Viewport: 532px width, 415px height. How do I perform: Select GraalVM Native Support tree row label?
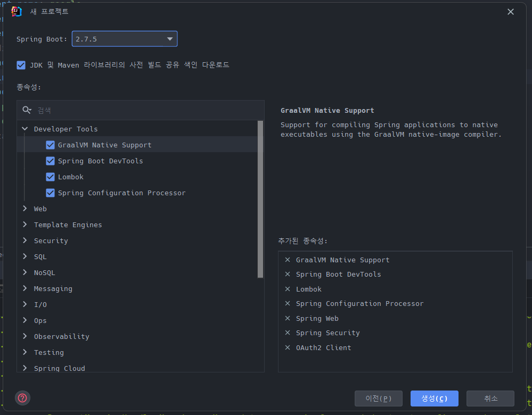click(x=104, y=145)
